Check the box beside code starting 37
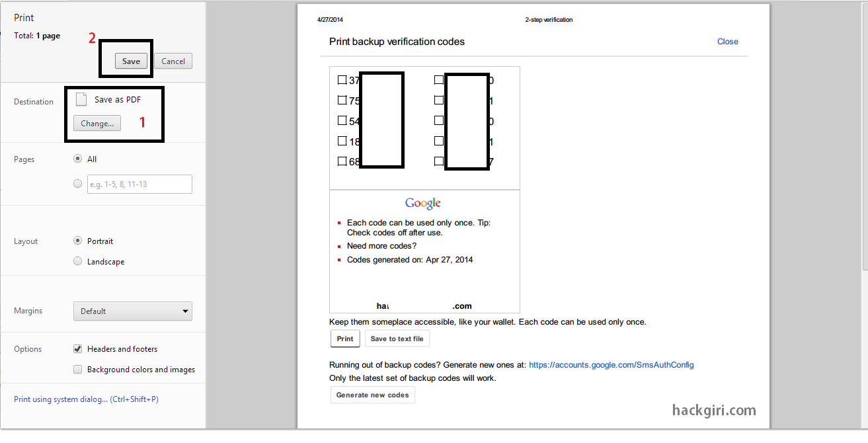 342,80
